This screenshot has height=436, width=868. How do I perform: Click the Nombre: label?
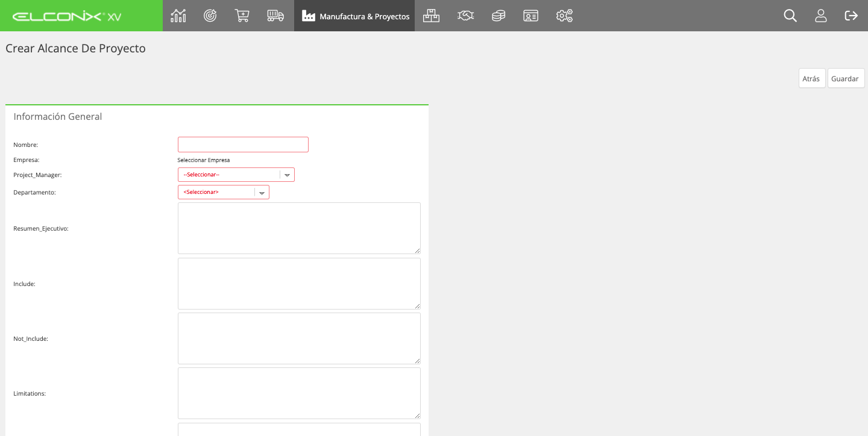(25, 145)
